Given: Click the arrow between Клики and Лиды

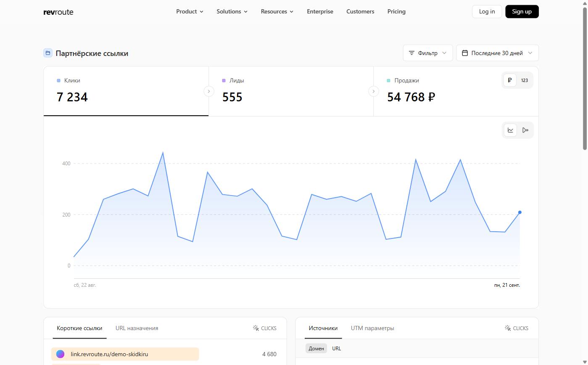Looking at the screenshot, I should point(209,91).
